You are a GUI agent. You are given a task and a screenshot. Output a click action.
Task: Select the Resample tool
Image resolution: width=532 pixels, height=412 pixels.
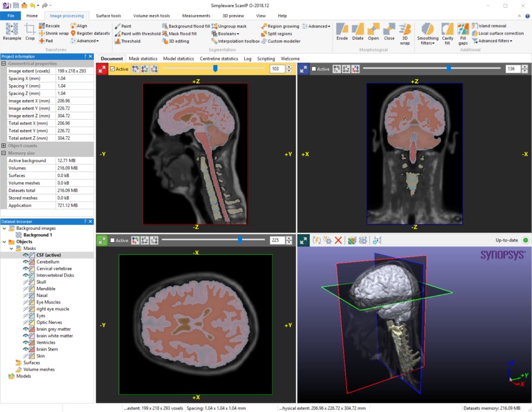(x=12, y=31)
